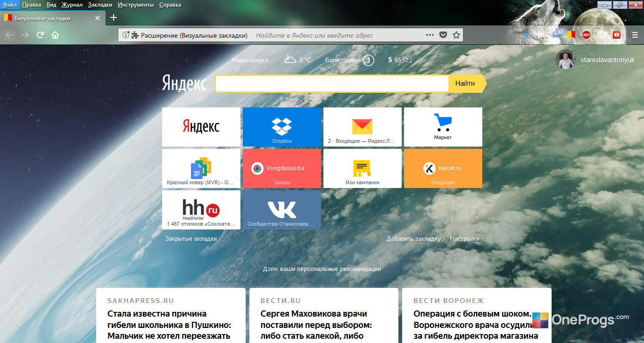Show site information icon in address bar
This screenshot has width=644, height=343.
pos(126,35)
